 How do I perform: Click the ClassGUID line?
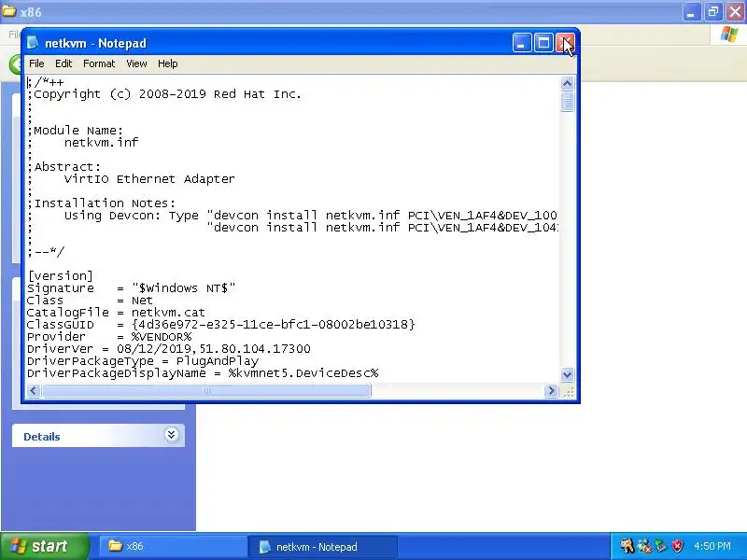[221, 325]
